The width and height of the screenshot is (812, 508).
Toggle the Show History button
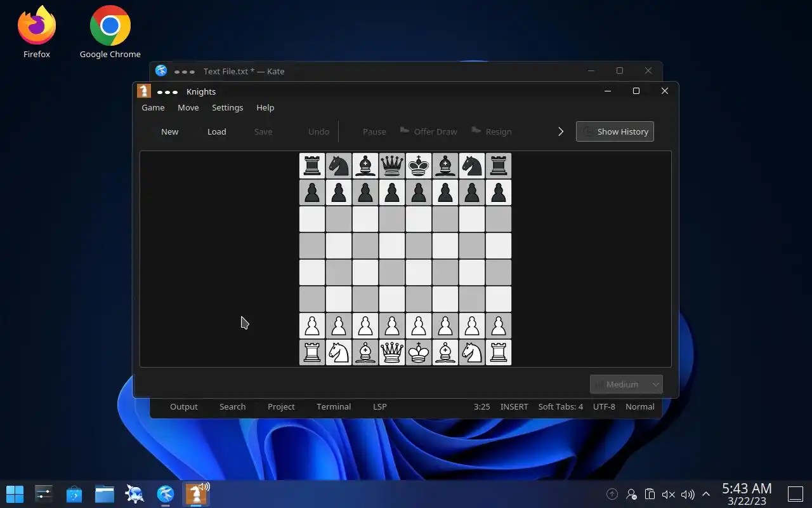615,131
